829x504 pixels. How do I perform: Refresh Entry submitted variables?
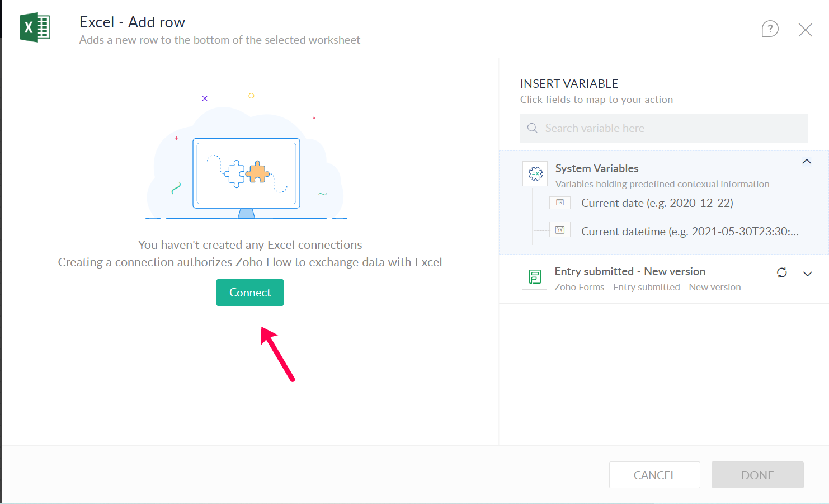(781, 272)
